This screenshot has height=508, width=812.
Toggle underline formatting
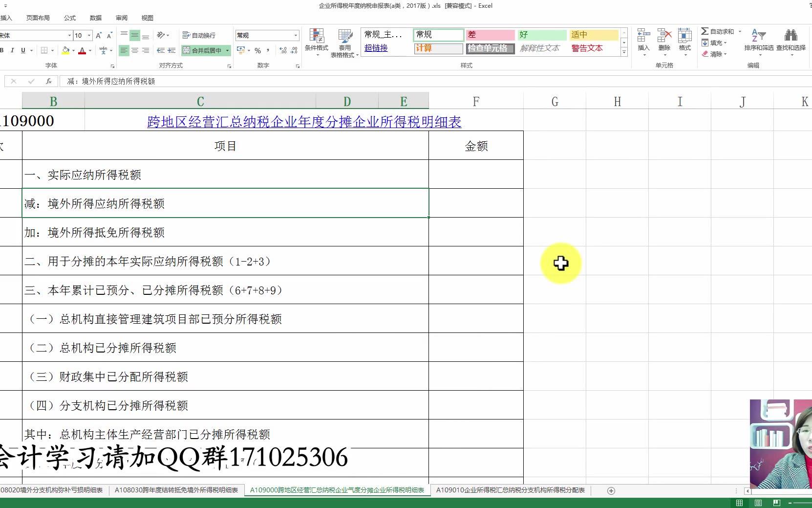pos(22,50)
